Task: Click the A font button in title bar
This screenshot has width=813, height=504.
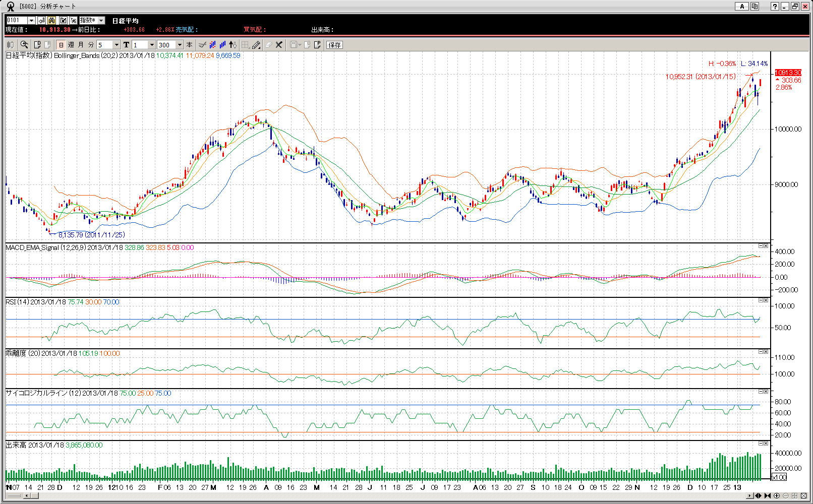Action: coord(741,7)
